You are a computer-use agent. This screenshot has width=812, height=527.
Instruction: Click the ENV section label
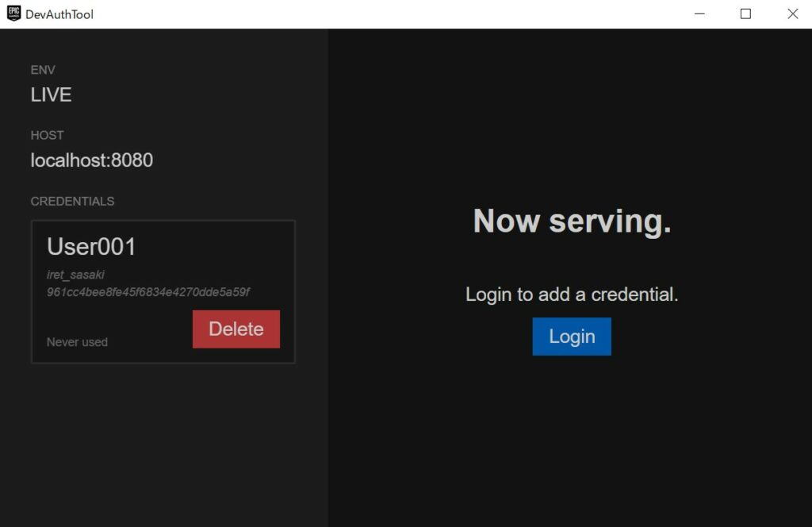pyautogui.click(x=41, y=70)
